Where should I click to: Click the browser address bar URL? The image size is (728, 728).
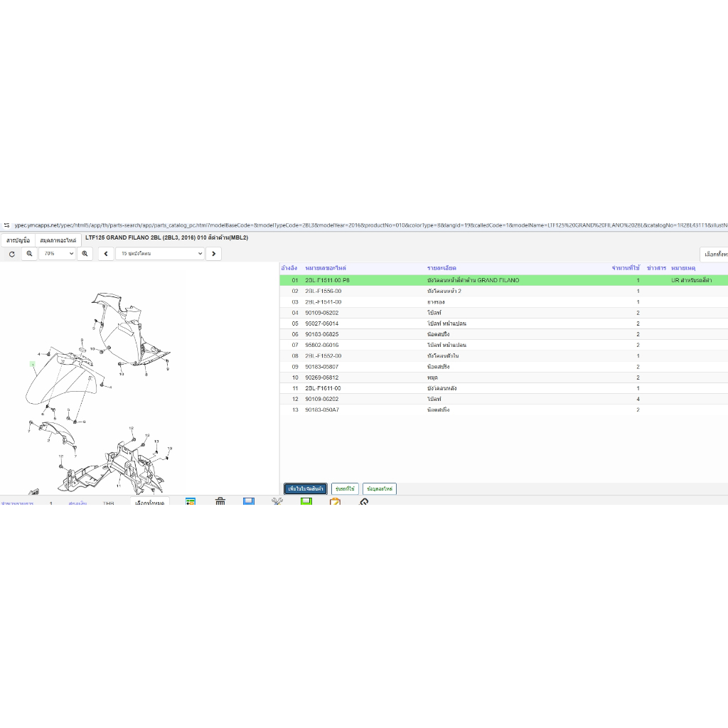click(x=370, y=225)
